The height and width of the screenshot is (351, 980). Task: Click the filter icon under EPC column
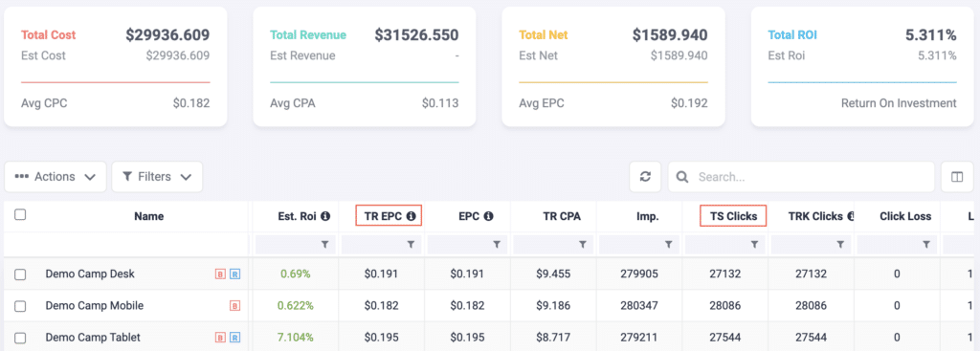497,246
